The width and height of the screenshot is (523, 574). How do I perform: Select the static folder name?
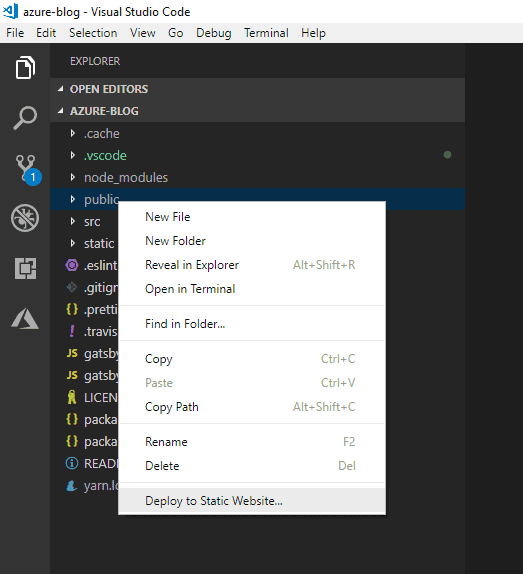point(99,243)
